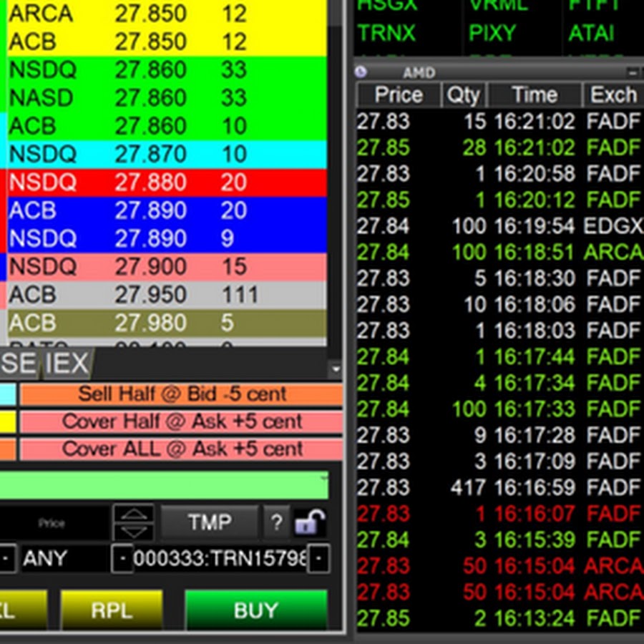Click the TMP button
The image size is (644, 644).
209,523
